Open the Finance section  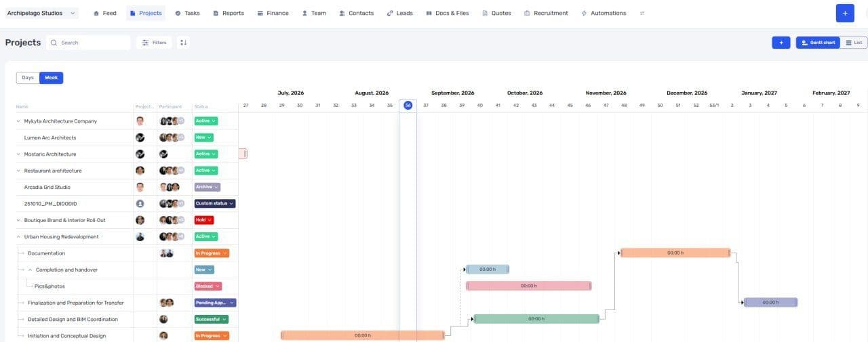(x=273, y=13)
